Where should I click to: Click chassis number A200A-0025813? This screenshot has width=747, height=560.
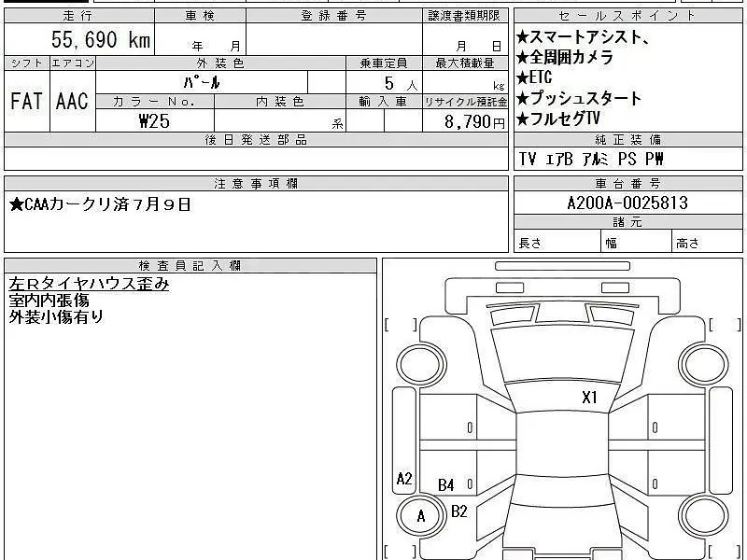point(627,203)
